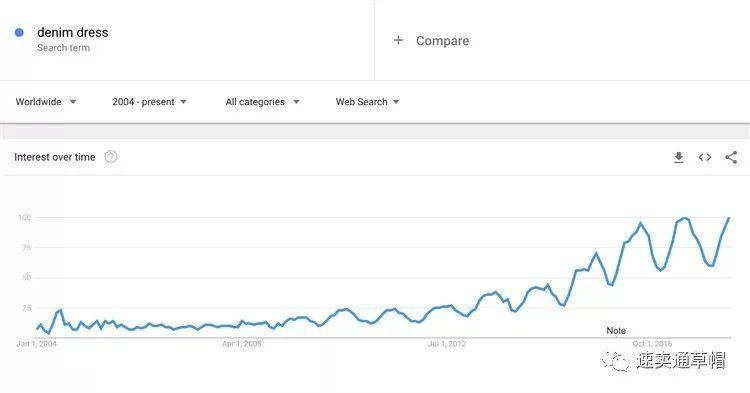This screenshot has height=393, width=750.
Task: Click the latest peak at the trend line's end
Action: (729, 218)
